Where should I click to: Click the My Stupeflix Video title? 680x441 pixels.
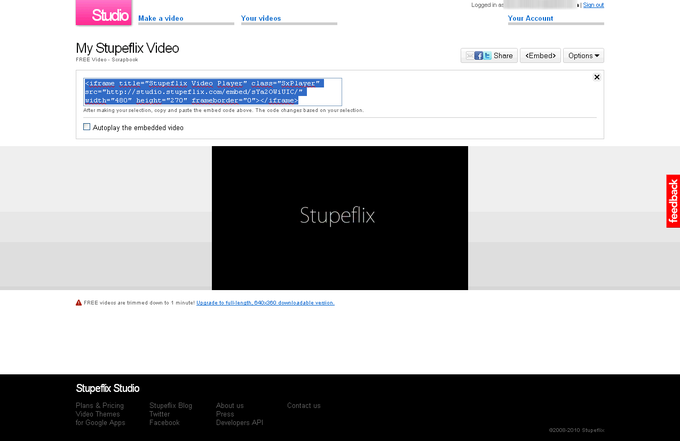128,48
